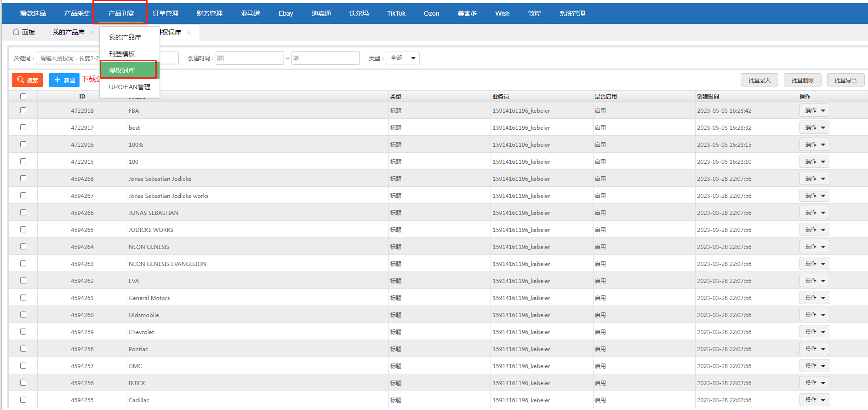This screenshot has width=868, height=410.
Task: Click the 批量录入 button
Action: (759, 80)
